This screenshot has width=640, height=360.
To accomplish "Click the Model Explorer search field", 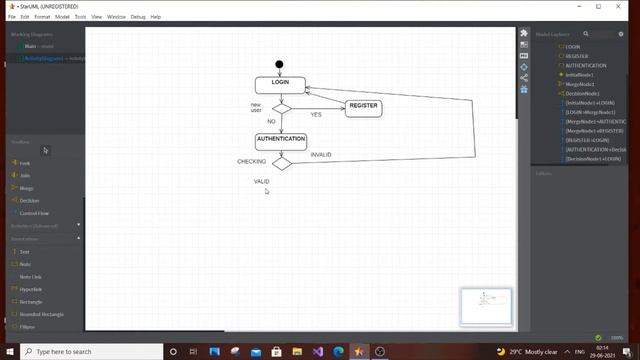I will pyautogui.click(x=602, y=34).
